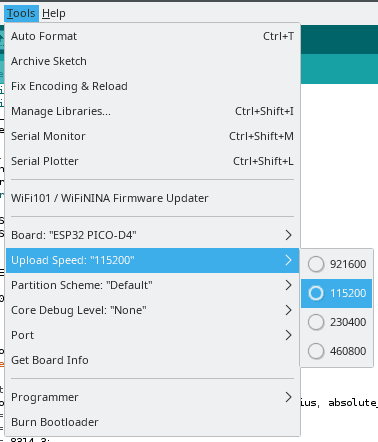The width and height of the screenshot is (378, 442).
Task: Choose Burn Bootloader
Action: [x=152, y=422]
